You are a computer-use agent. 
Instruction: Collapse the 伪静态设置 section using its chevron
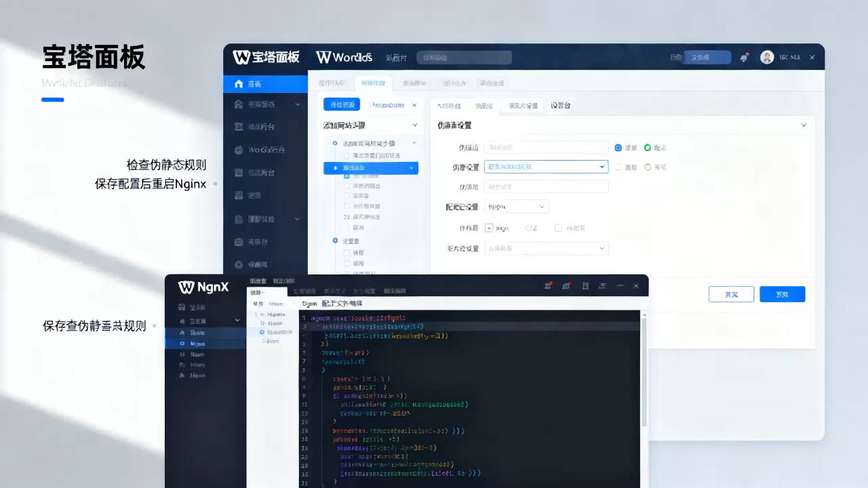click(804, 125)
